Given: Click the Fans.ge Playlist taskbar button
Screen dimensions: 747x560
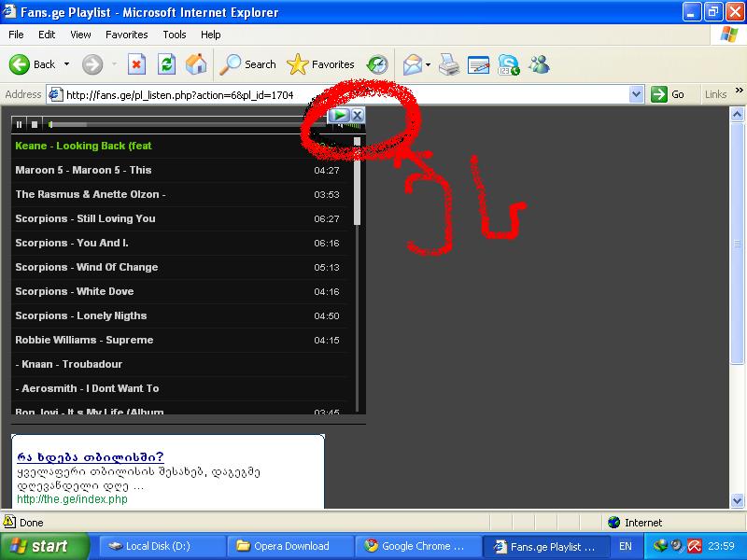Looking at the screenshot, I should coord(546,546).
